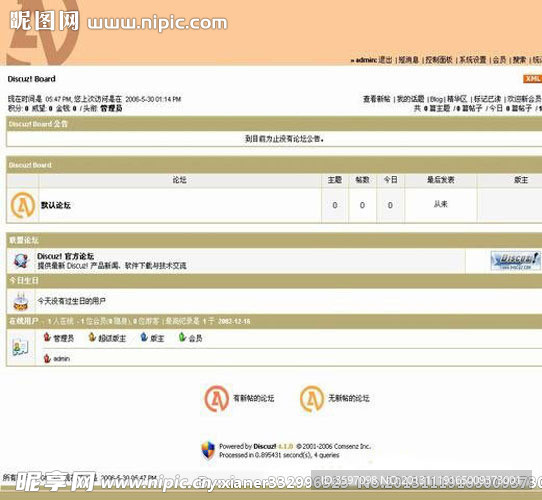Open the 控制面板 control panel

[439, 60]
